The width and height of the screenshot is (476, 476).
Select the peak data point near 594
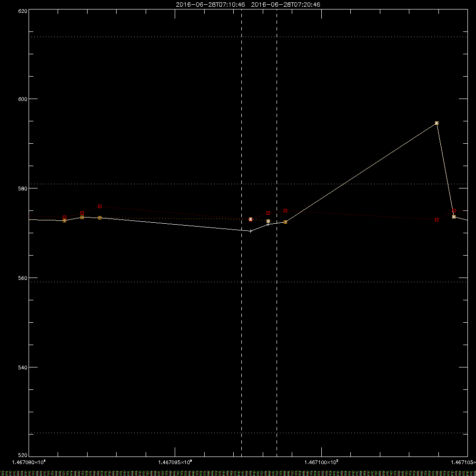pyautogui.click(x=436, y=123)
